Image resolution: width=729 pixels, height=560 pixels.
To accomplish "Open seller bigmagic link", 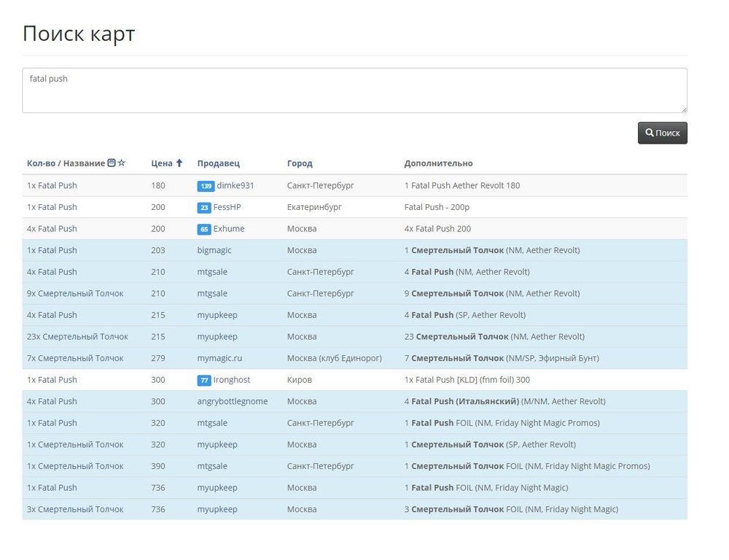I will click(214, 250).
